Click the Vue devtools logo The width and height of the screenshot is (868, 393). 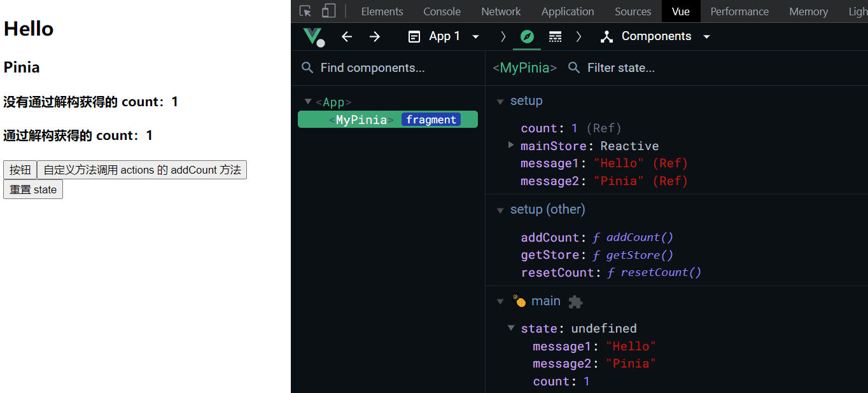coord(313,37)
